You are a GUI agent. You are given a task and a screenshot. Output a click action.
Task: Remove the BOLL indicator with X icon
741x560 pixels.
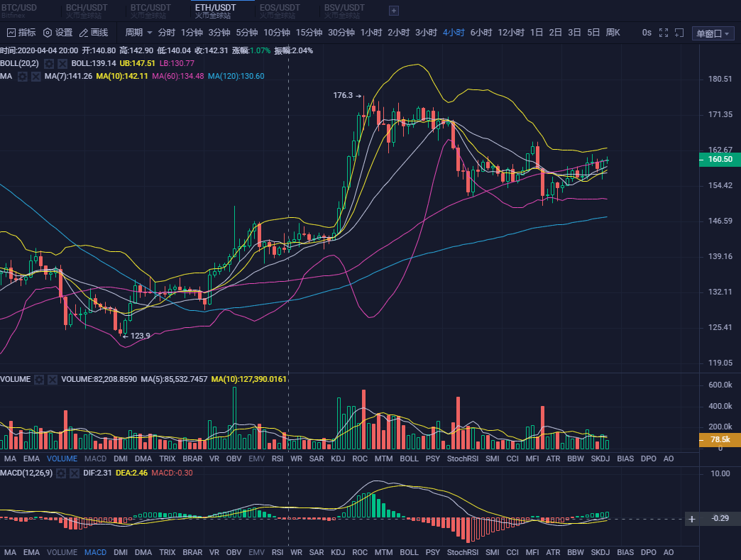click(x=62, y=63)
